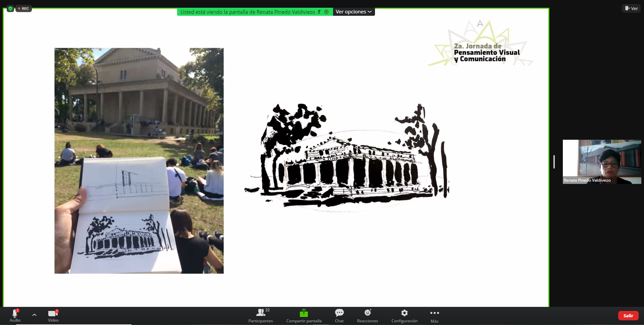
Task: Click the red recording dot in share banner
Action: 326,12
